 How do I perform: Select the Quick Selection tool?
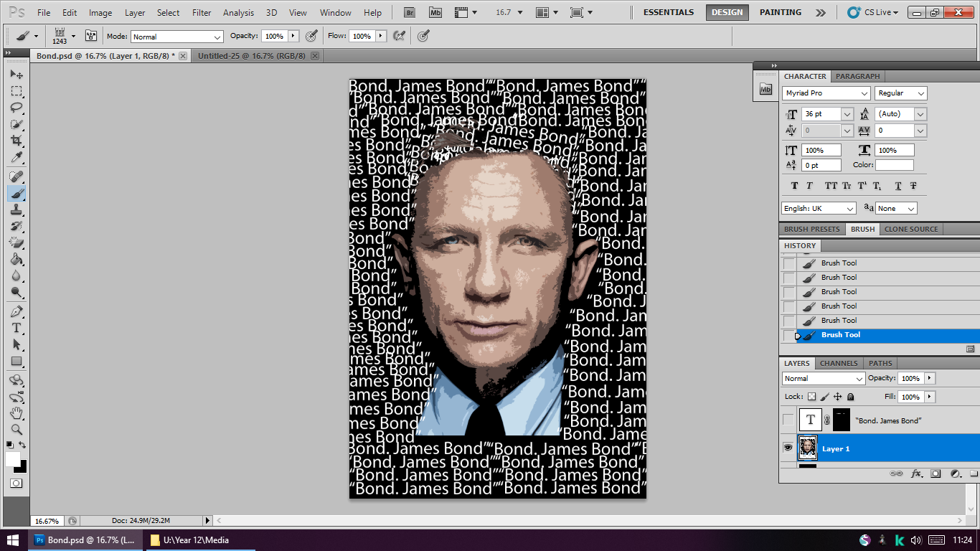(17, 124)
